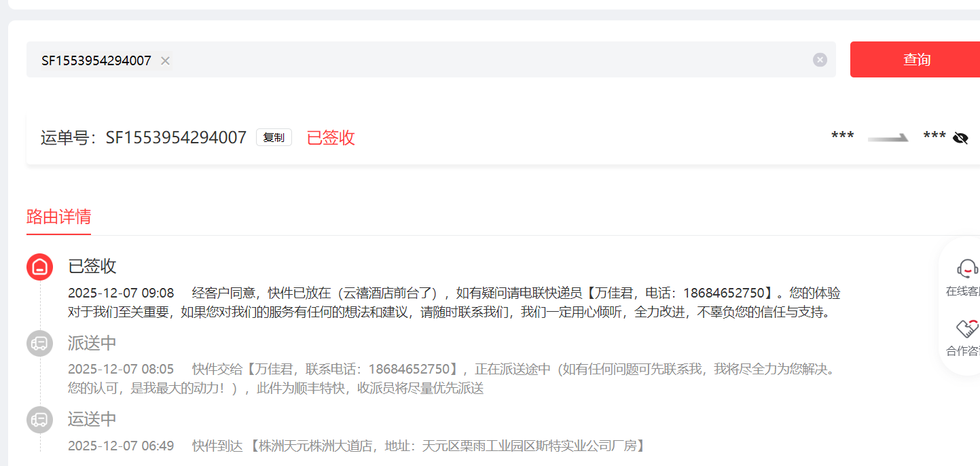Select the 派送中 heading in the timeline
This screenshot has width=980, height=466.
pyautogui.click(x=92, y=343)
